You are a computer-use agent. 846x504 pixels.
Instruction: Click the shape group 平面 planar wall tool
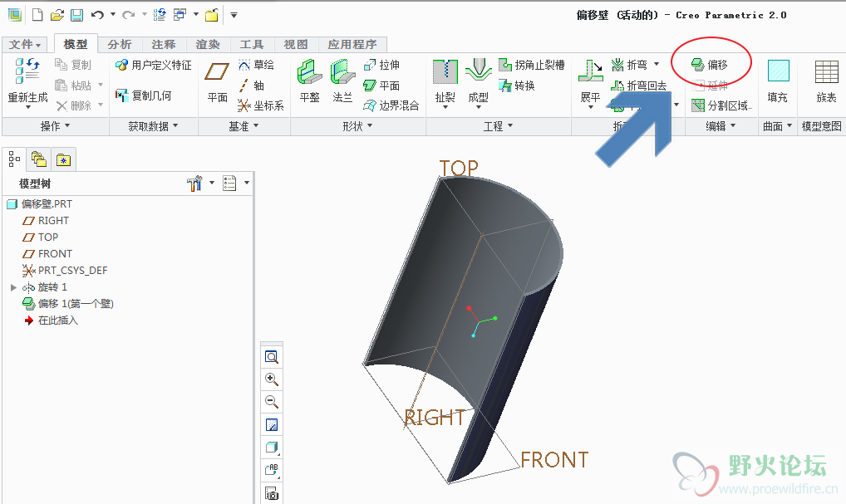[381, 86]
